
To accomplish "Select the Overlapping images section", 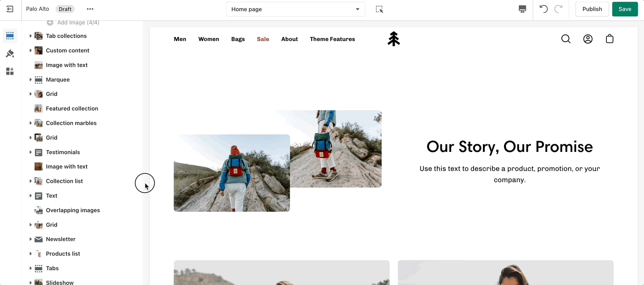I will [x=73, y=210].
